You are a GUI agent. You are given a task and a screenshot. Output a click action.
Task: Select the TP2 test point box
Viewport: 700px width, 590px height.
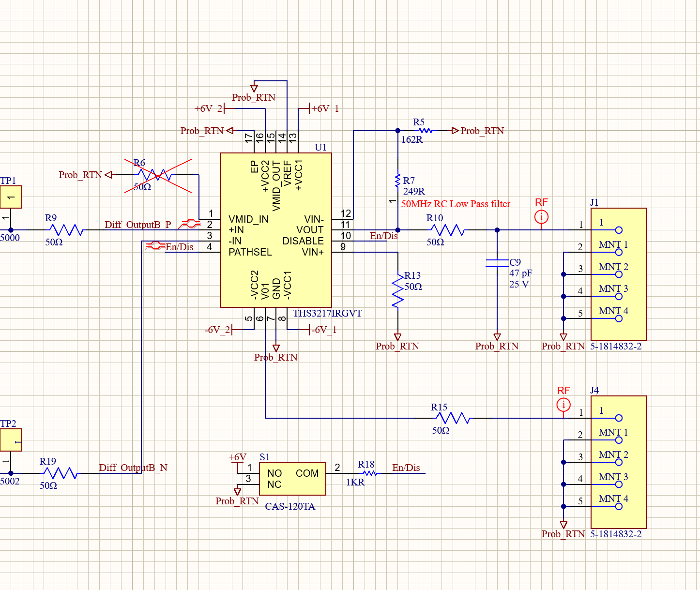[11, 440]
